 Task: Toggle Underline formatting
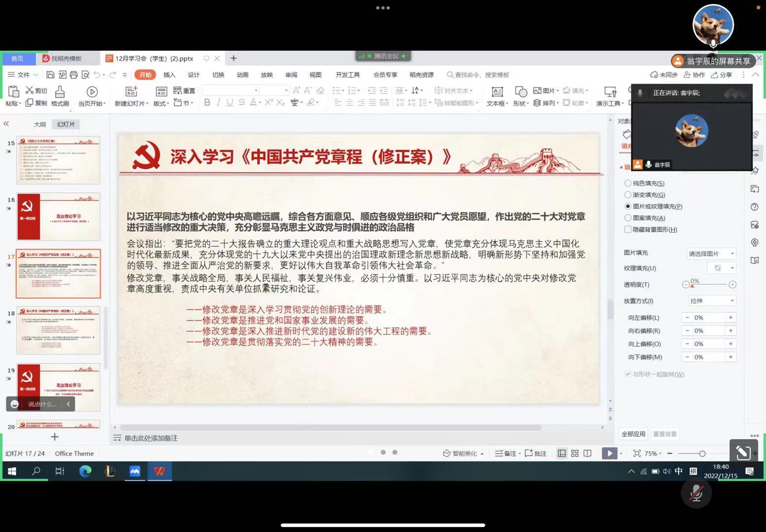point(230,102)
